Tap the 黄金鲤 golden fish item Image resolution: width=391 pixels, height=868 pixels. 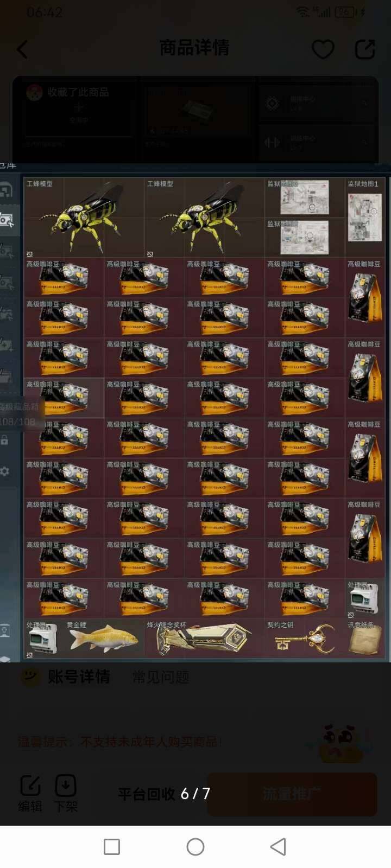(103, 640)
